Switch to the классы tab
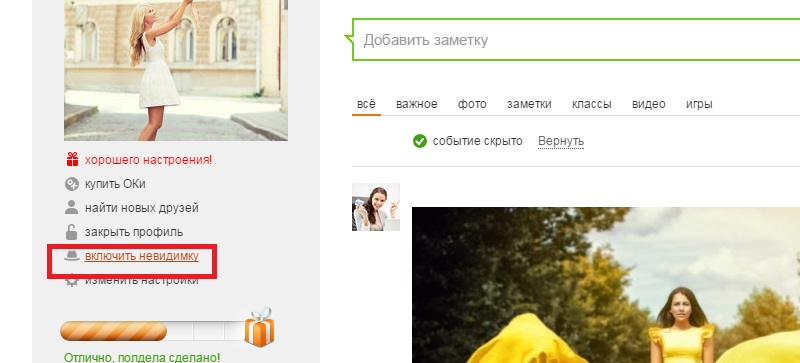Screen dimensions: 800x363 [591, 104]
